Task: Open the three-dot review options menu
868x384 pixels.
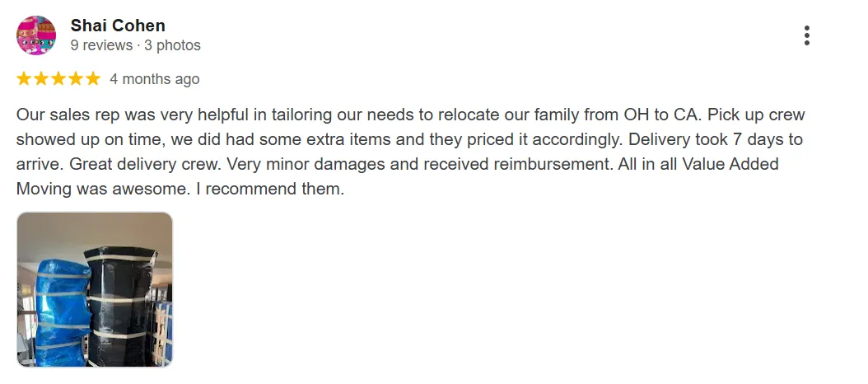Action: pyautogui.click(x=806, y=35)
